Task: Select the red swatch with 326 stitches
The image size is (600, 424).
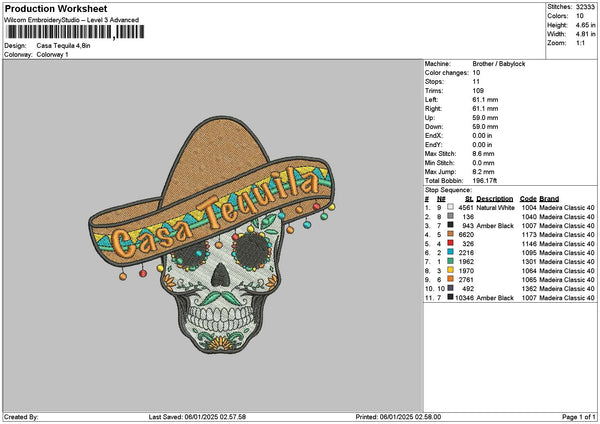Action: click(x=452, y=243)
